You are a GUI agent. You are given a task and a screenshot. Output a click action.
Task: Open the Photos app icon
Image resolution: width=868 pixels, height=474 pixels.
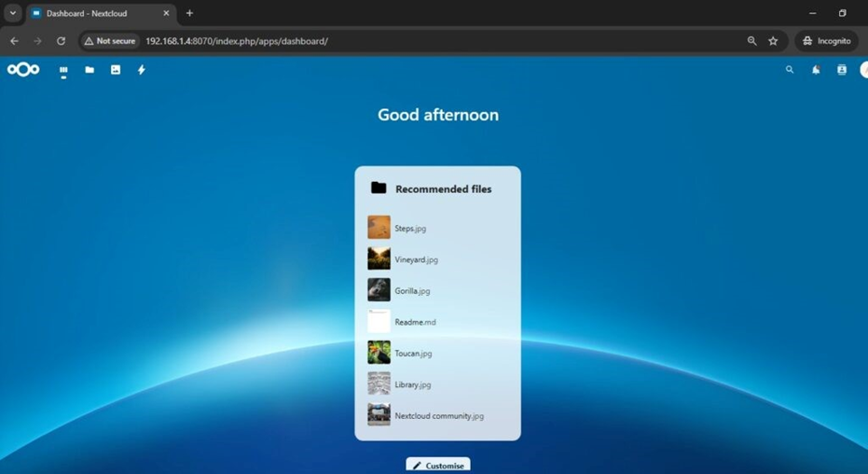pos(116,70)
